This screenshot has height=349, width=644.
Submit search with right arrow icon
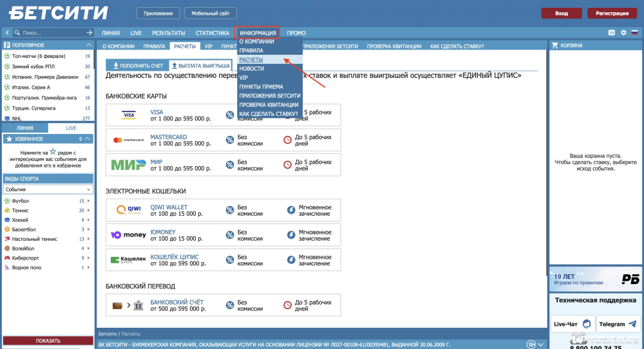click(x=89, y=32)
